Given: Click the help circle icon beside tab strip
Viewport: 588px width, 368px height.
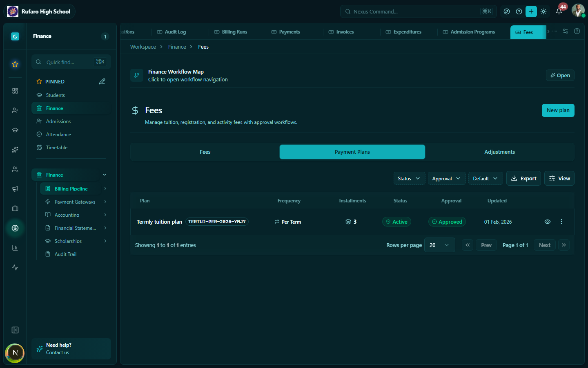Looking at the screenshot, I should point(577,31).
